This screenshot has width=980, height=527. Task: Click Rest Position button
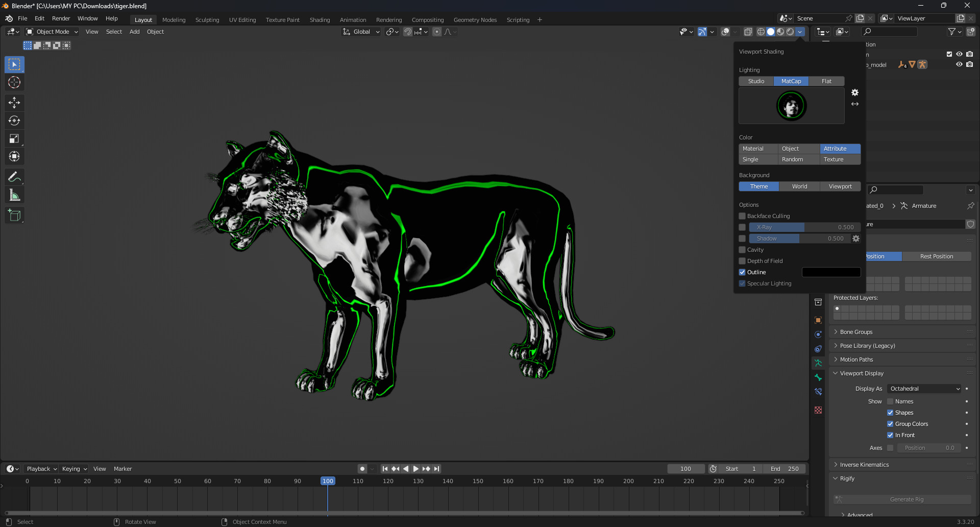[x=937, y=256]
